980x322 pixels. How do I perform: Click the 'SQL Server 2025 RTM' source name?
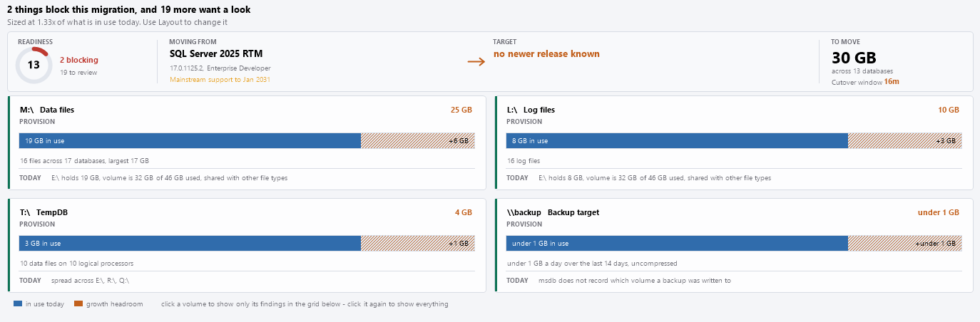pyautogui.click(x=217, y=53)
